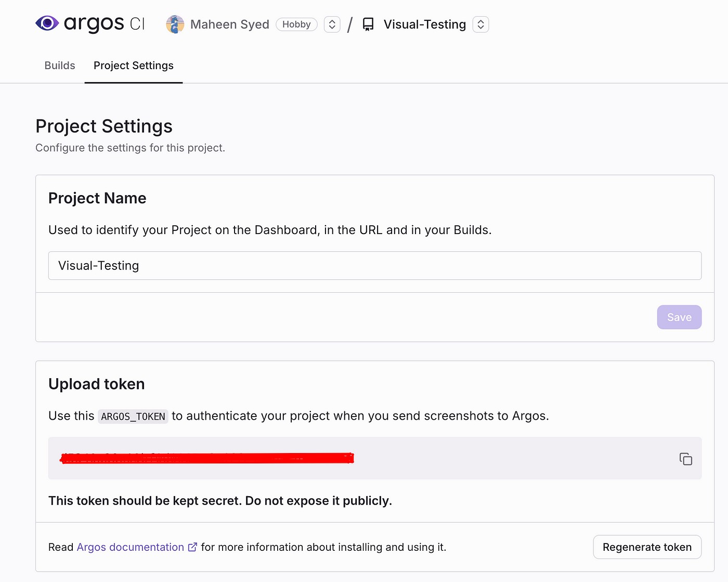Viewport: 728px width, 582px height.
Task: Click the Project Name heading
Action: 97,198
